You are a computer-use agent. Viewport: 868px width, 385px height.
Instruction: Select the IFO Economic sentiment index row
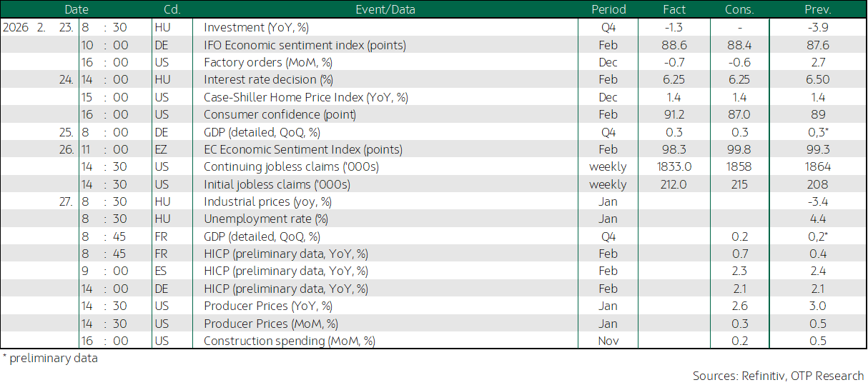point(305,45)
